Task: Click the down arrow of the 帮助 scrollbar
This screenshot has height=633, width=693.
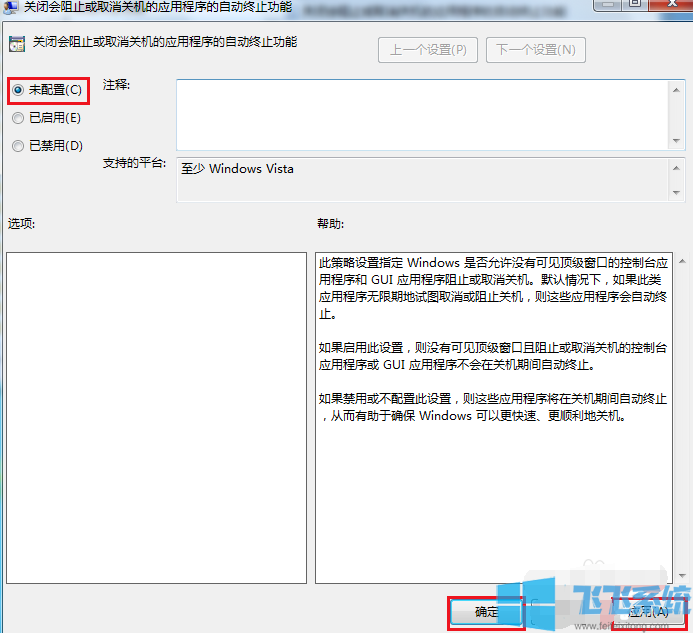Action: tap(682, 576)
